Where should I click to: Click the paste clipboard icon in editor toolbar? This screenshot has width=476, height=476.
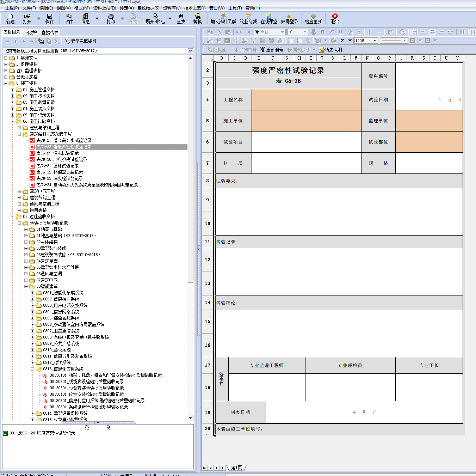[x=228, y=32]
